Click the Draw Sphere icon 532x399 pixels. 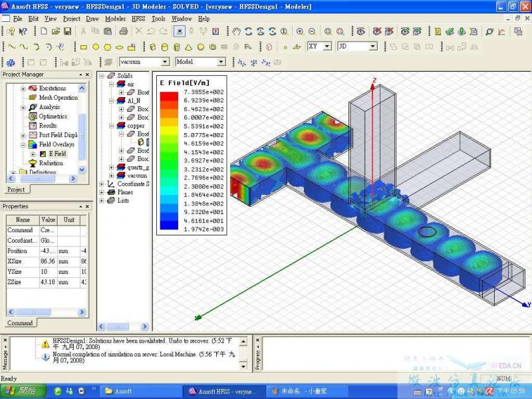(201, 47)
